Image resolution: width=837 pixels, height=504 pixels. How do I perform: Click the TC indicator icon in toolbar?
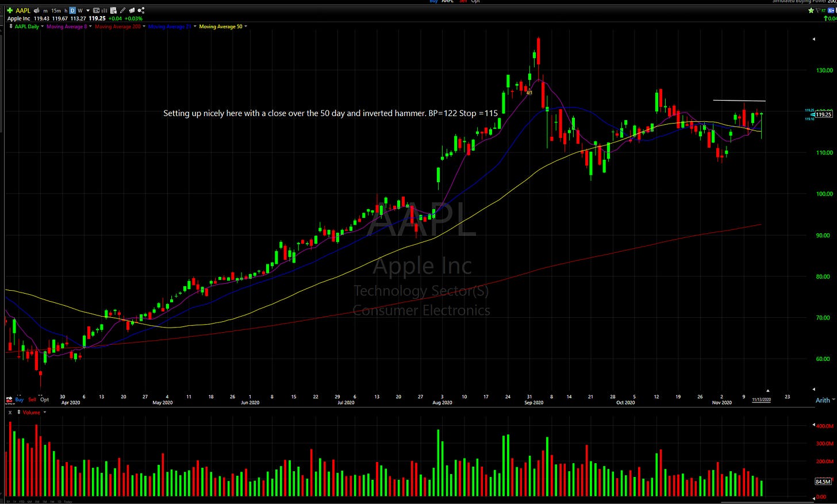pos(96,10)
